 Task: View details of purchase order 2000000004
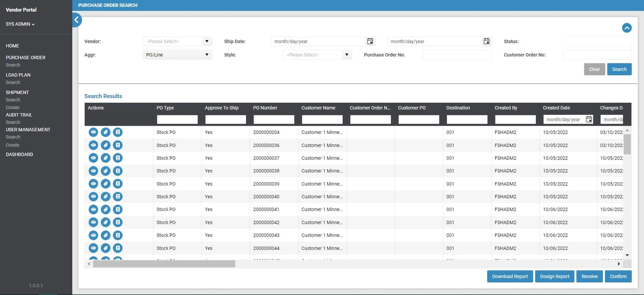[x=93, y=132]
